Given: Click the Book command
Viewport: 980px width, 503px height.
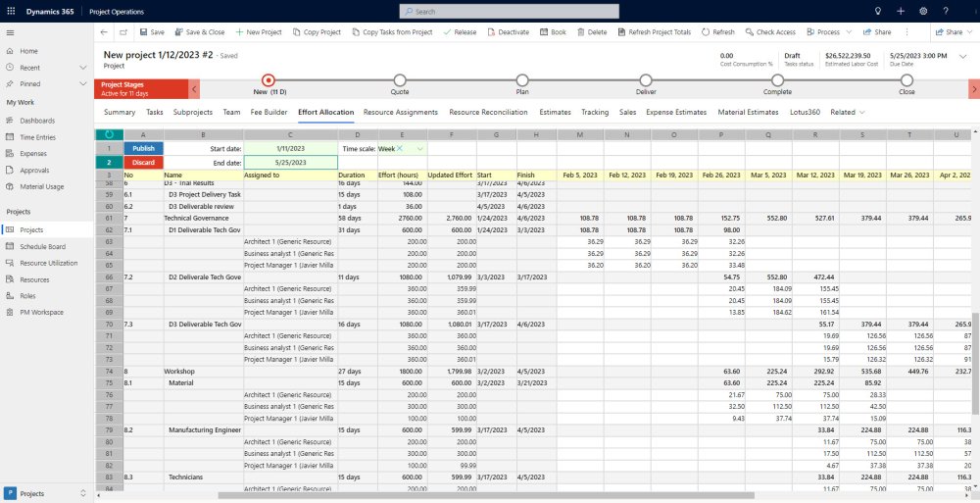Looking at the screenshot, I should (x=553, y=32).
